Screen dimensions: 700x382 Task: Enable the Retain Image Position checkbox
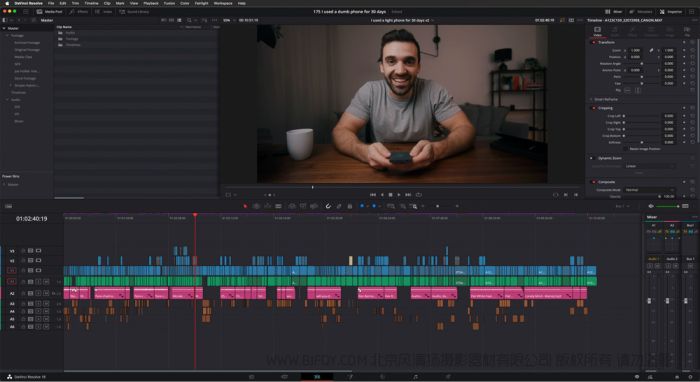tap(626, 149)
